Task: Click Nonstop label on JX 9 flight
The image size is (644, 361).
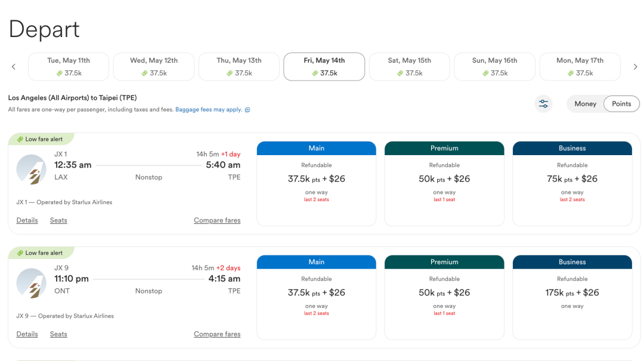Action: [148, 291]
